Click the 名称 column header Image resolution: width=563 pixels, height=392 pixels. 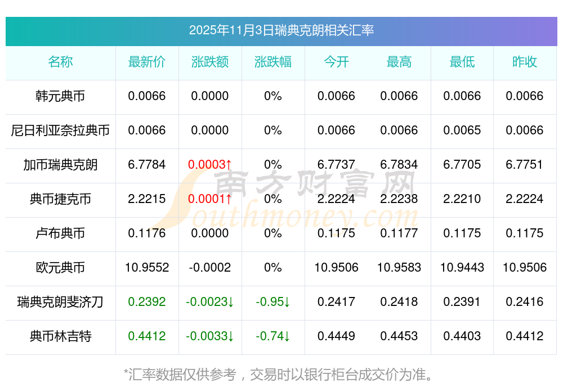point(60,62)
